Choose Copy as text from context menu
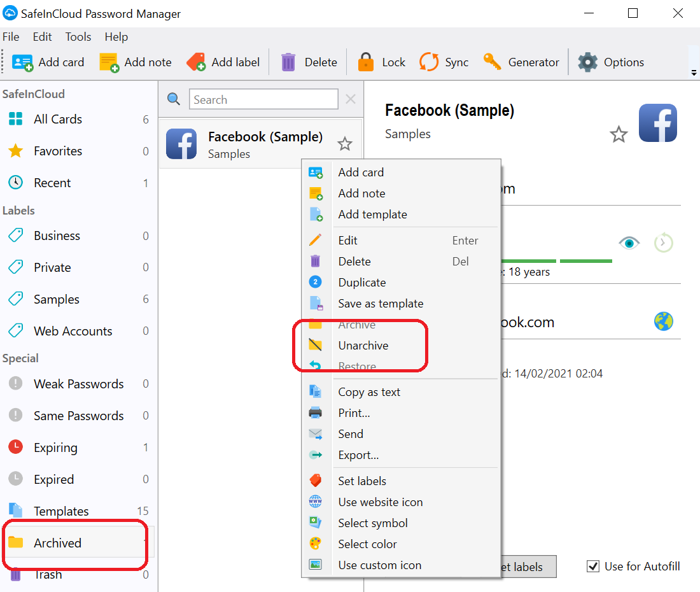This screenshot has width=700, height=592. 401,392
